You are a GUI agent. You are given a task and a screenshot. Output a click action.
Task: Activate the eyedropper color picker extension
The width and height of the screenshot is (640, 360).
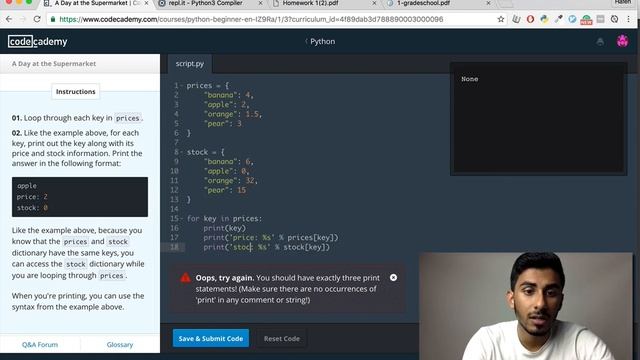coord(558,19)
